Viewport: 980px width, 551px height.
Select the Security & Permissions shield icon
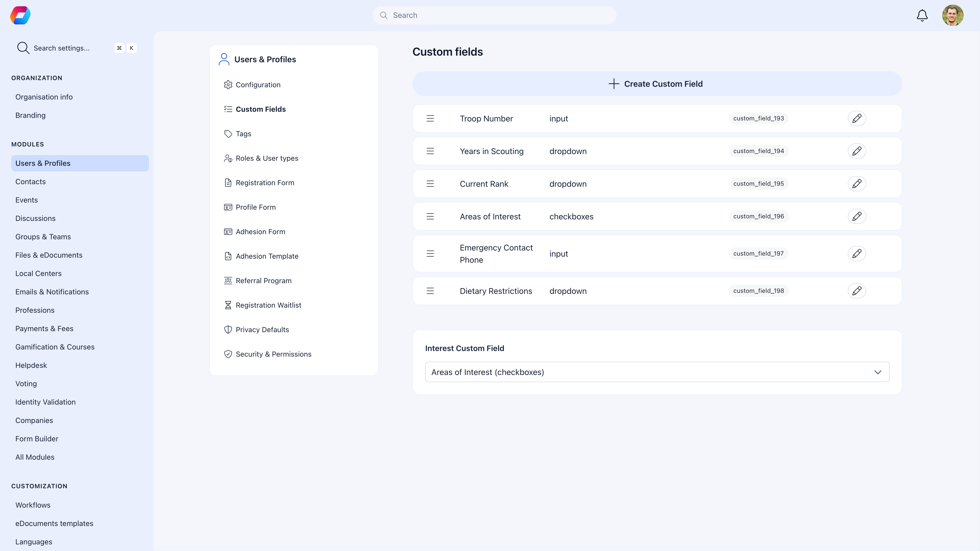click(x=228, y=354)
